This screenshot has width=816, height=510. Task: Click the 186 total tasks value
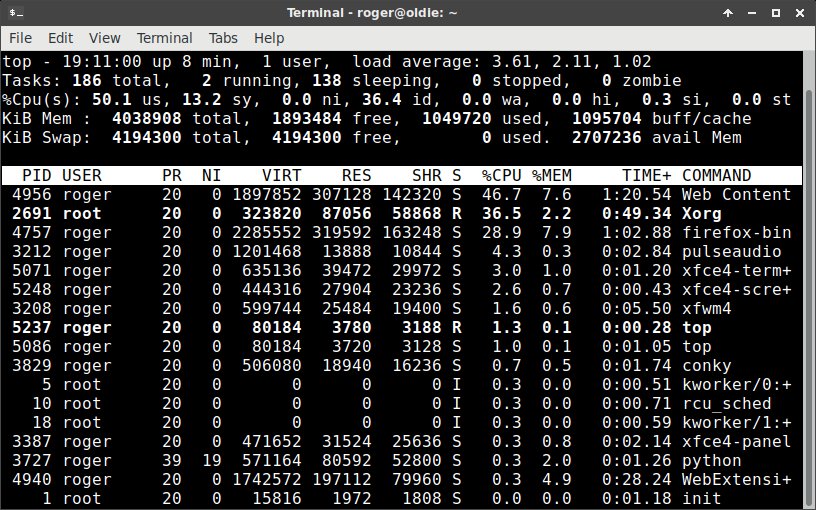click(x=86, y=81)
